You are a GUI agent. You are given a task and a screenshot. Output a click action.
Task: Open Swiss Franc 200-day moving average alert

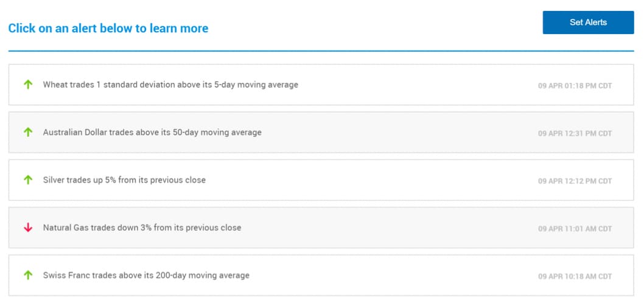146,275
